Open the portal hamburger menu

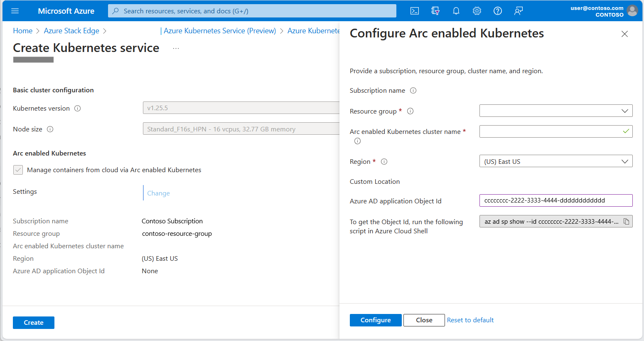click(15, 11)
